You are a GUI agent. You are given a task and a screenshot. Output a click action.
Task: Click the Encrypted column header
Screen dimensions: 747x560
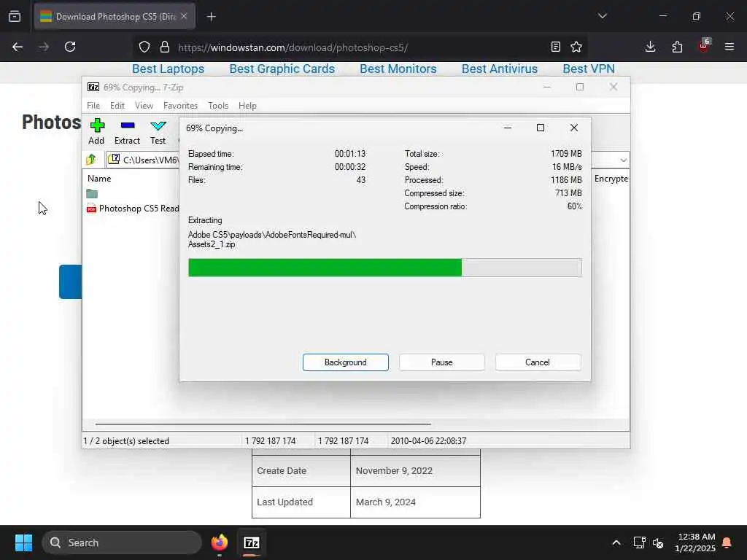611,179
